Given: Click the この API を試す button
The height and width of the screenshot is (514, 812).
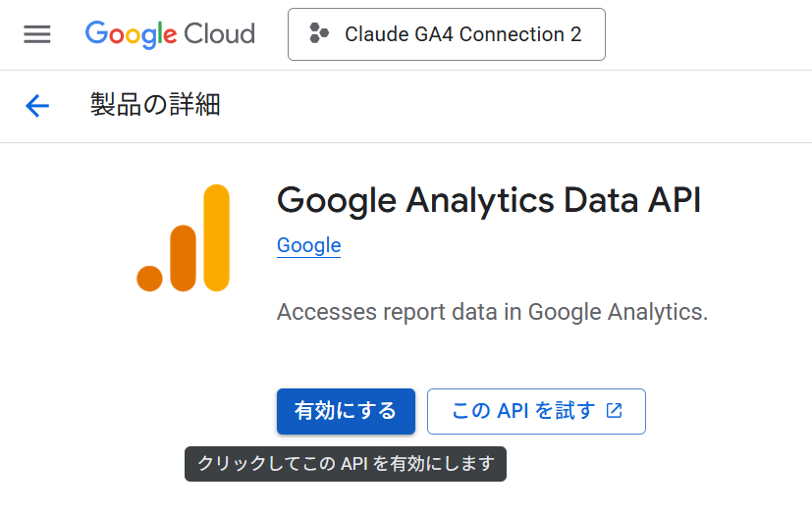Looking at the screenshot, I should click(x=536, y=411).
